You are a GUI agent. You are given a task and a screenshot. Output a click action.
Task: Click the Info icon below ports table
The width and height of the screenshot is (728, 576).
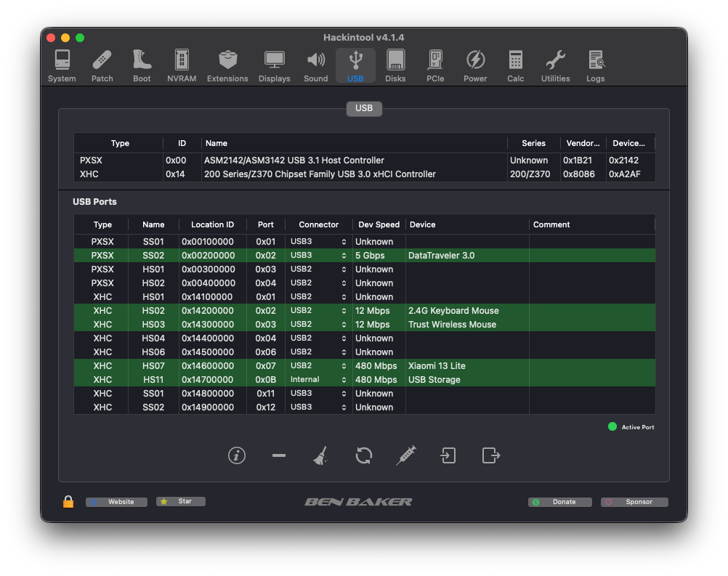[x=237, y=455]
